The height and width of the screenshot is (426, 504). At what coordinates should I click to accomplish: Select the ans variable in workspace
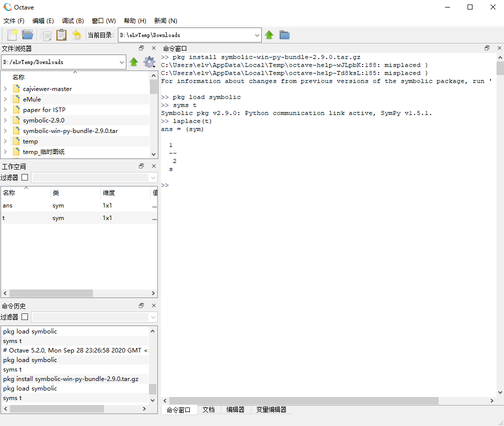click(79, 205)
